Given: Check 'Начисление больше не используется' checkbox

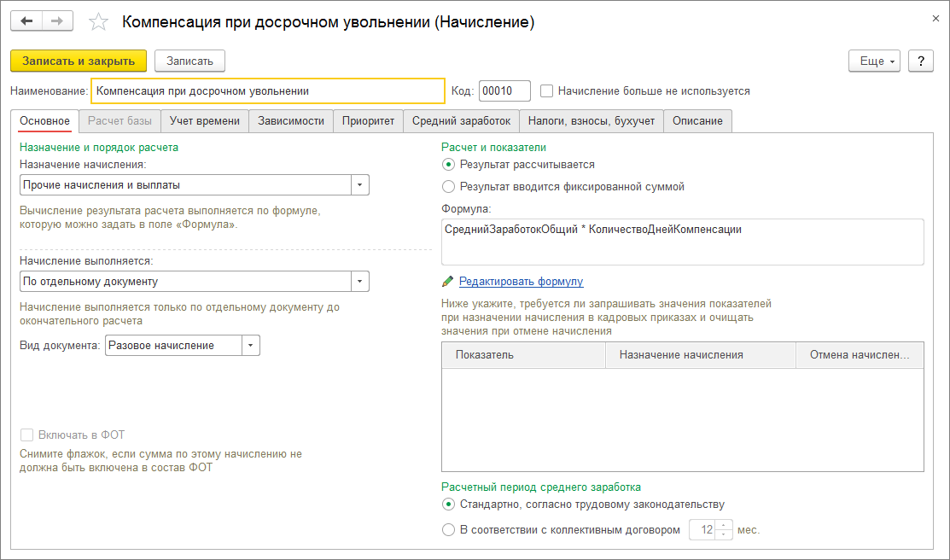Looking at the screenshot, I should click(547, 90).
